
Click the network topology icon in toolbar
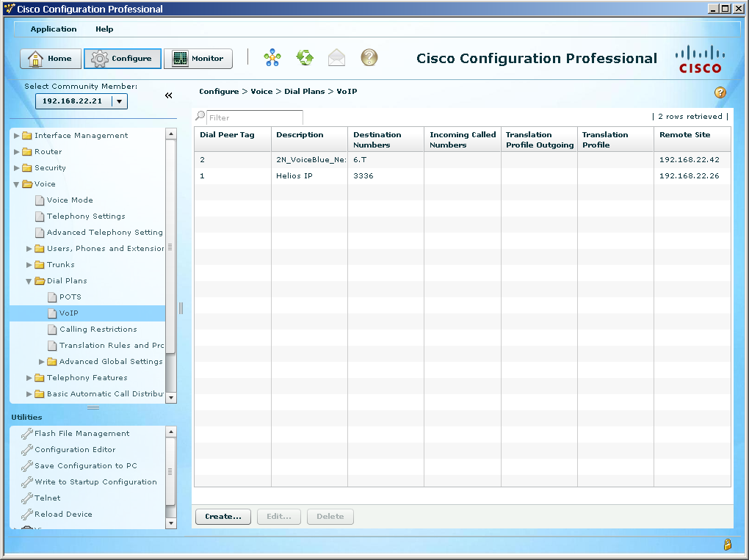point(272,58)
